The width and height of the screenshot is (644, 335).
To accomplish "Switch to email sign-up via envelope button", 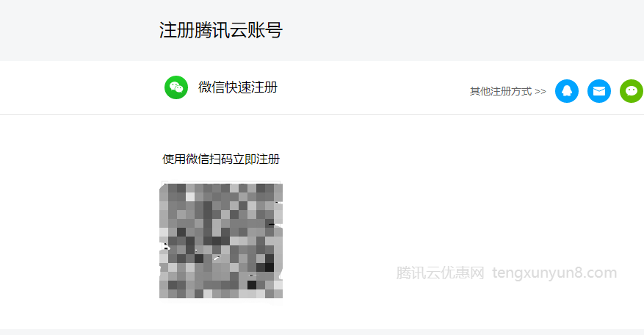I will pos(598,91).
